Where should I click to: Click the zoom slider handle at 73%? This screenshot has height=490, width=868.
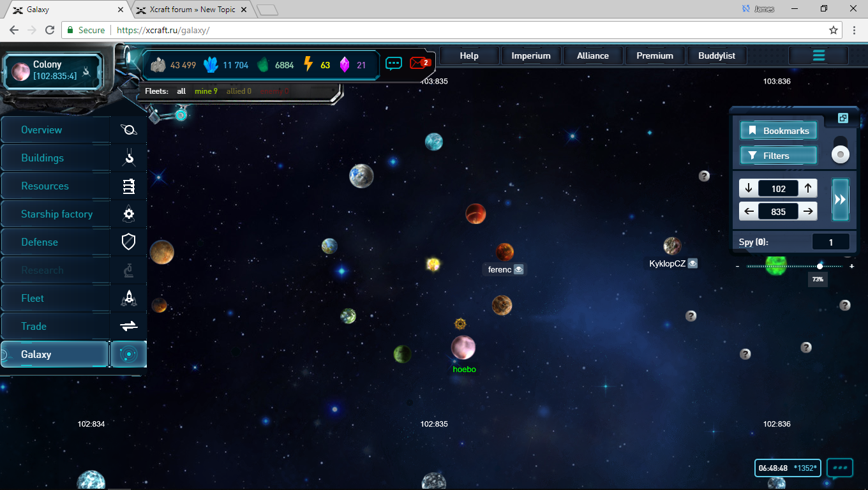point(820,266)
